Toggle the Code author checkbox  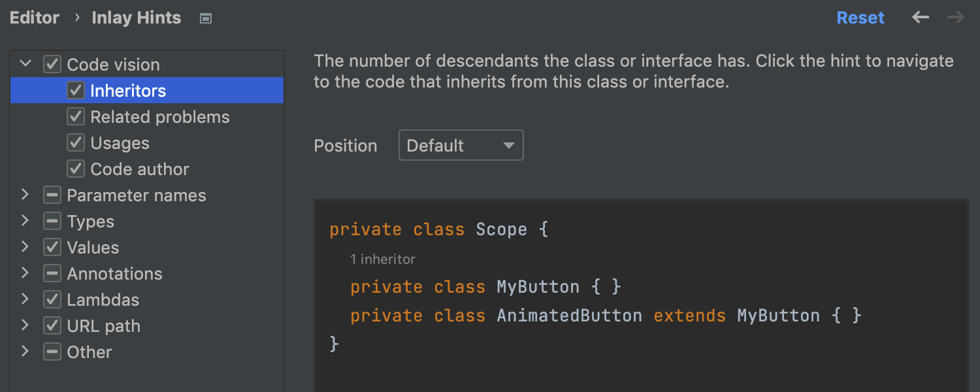click(x=76, y=169)
